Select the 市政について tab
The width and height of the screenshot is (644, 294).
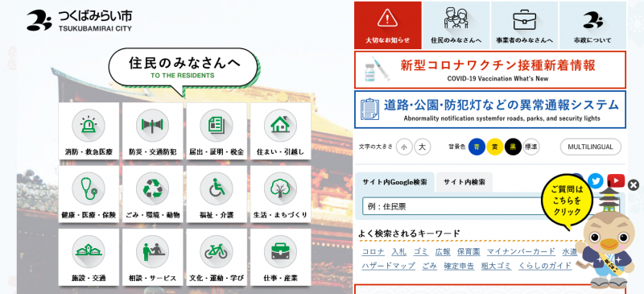point(592,26)
